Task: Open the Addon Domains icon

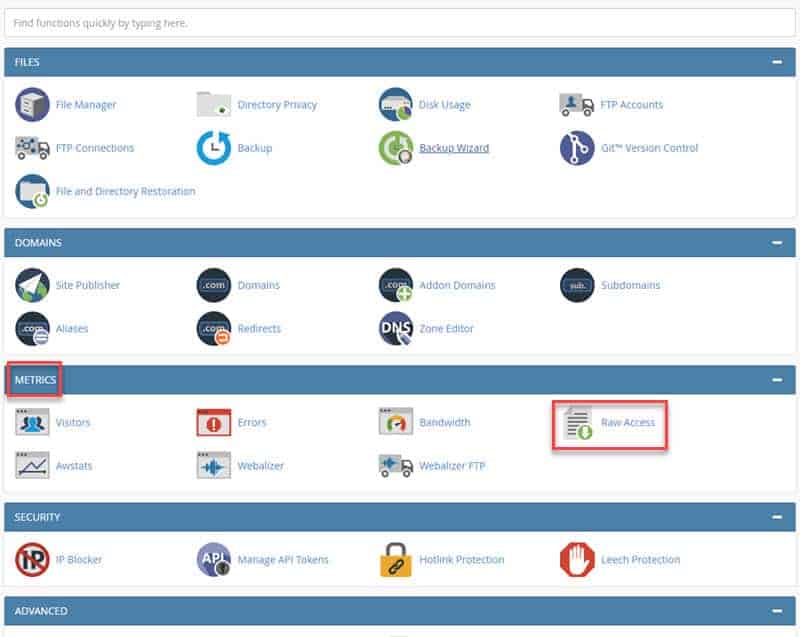Action: tap(395, 285)
